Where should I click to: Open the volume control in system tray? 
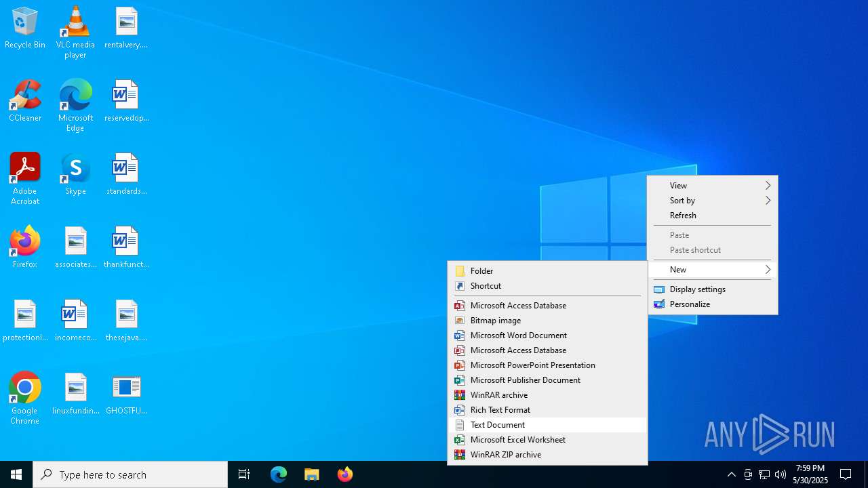[781, 474]
